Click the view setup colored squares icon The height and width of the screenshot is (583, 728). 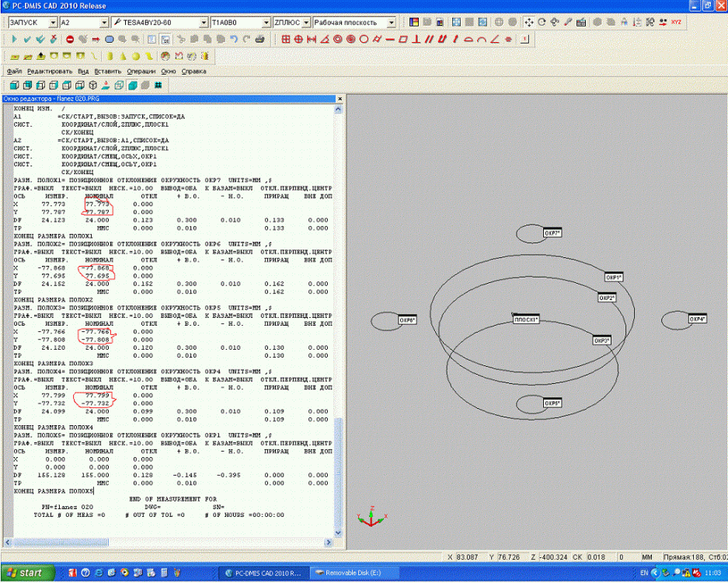[413, 22]
